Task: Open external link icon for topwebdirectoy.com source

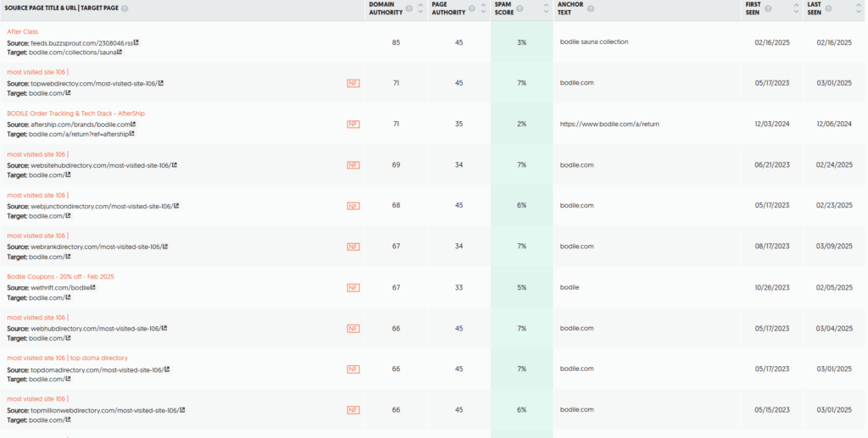Action: coord(160,84)
